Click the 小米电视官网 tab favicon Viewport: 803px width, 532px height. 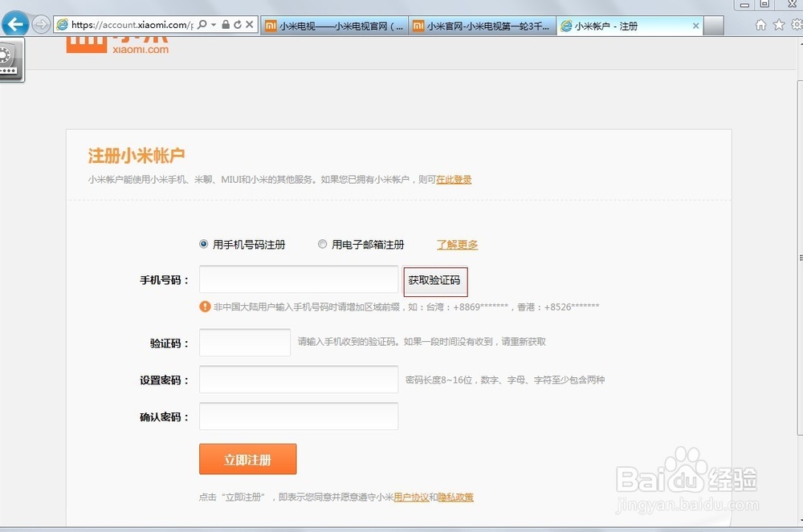tap(271, 26)
